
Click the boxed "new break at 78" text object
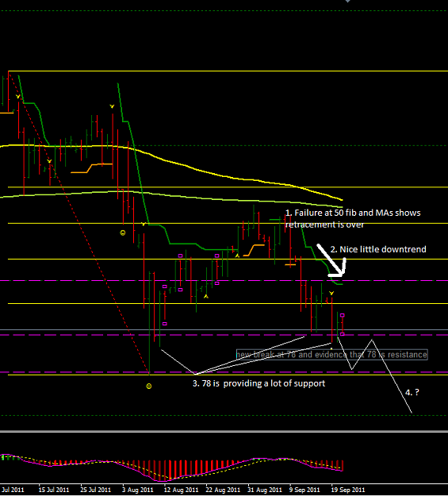click(332, 354)
